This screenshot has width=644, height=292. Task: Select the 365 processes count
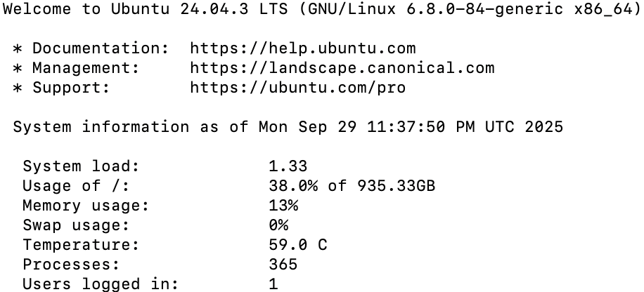[x=283, y=265]
